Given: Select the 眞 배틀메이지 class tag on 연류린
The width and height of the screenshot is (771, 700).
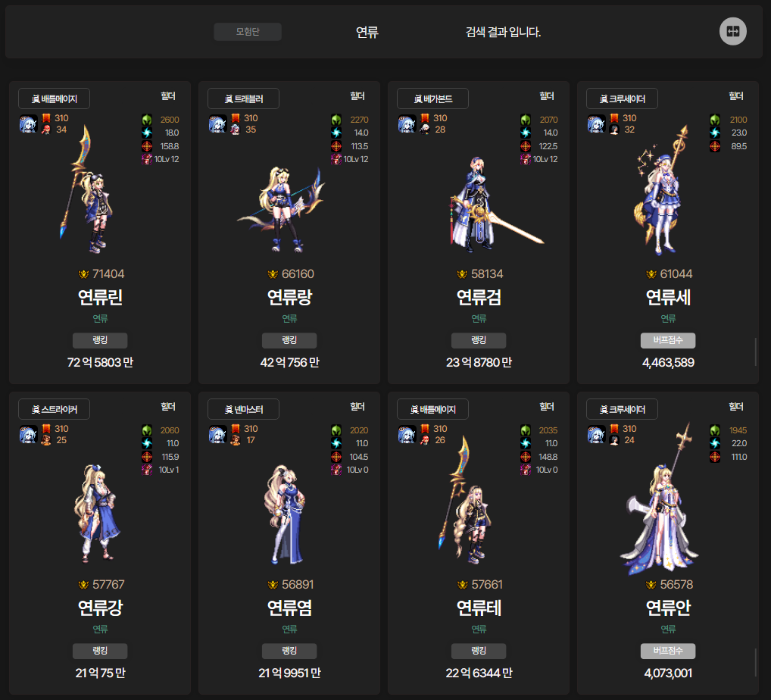Looking at the screenshot, I should pos(54,98).
